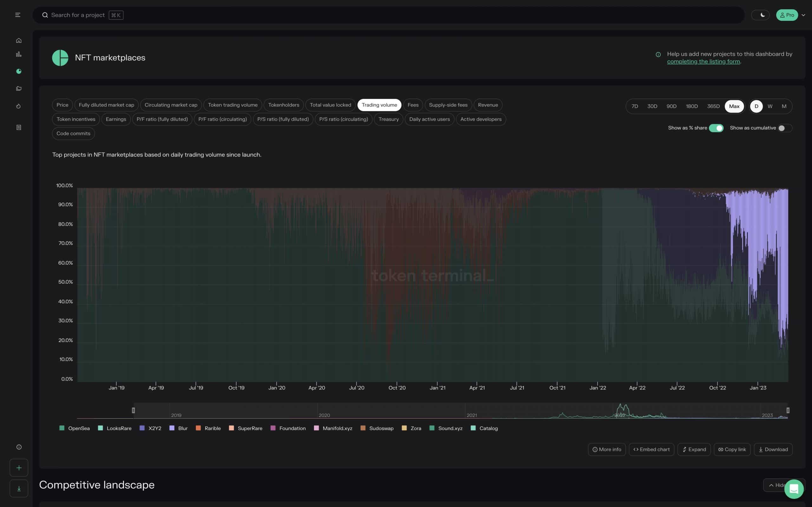Viewport: 812px width, 507px height.
Task: Click the Embed chart button
Action: pos(651,449)
